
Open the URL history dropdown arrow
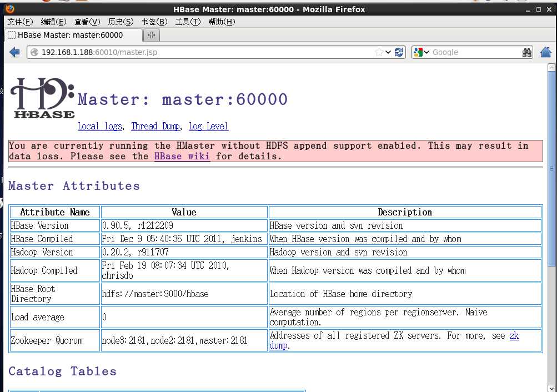click(388, 52)
